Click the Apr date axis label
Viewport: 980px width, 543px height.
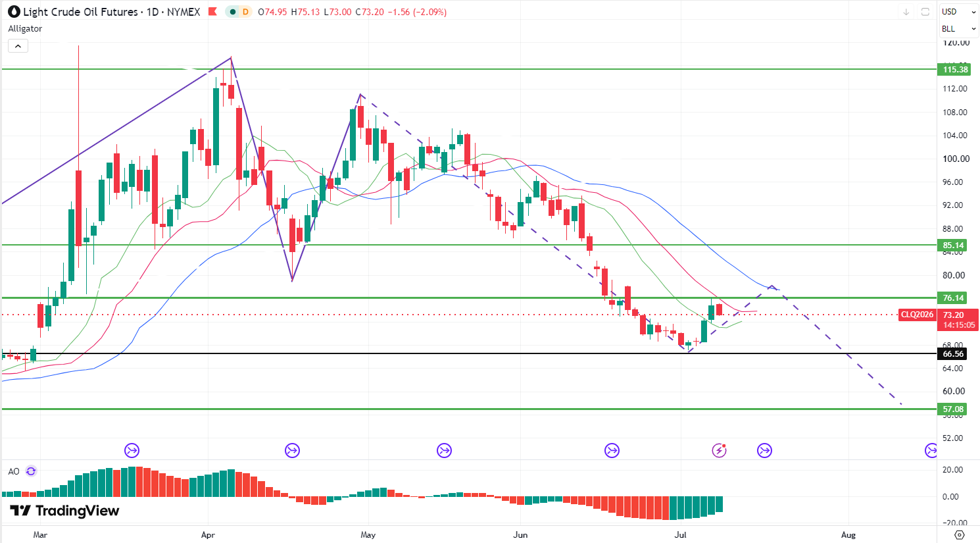tap(208, 534)
